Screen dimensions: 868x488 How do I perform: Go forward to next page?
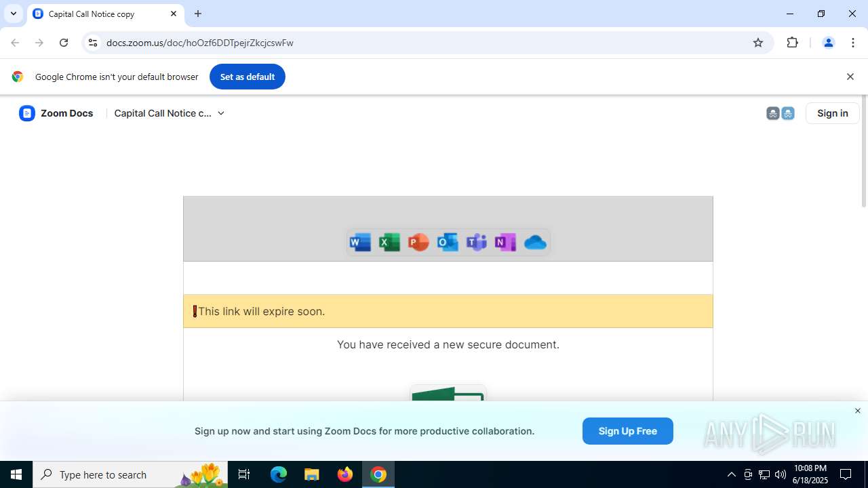(x=39, y=43)
